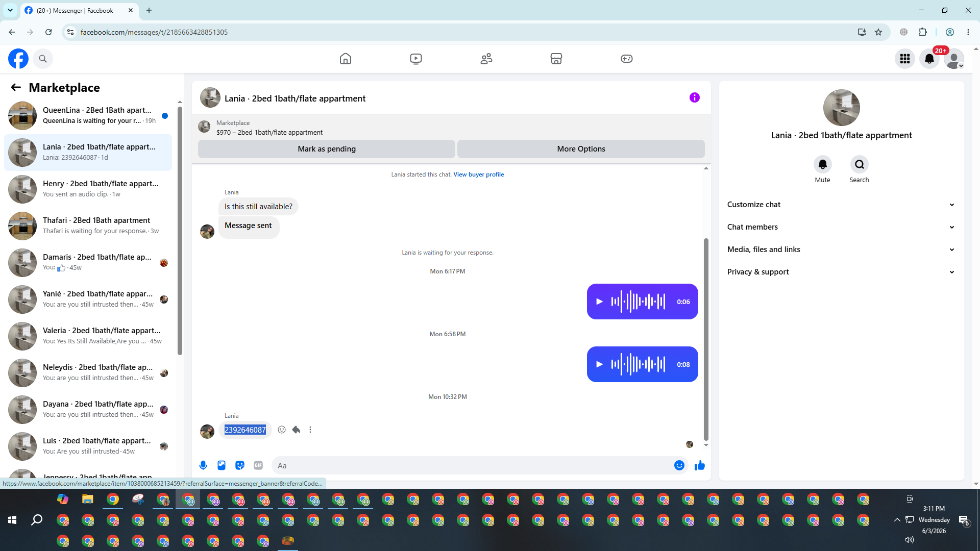
Task: Open the Gaming controller icon
Action: point(627,59)
